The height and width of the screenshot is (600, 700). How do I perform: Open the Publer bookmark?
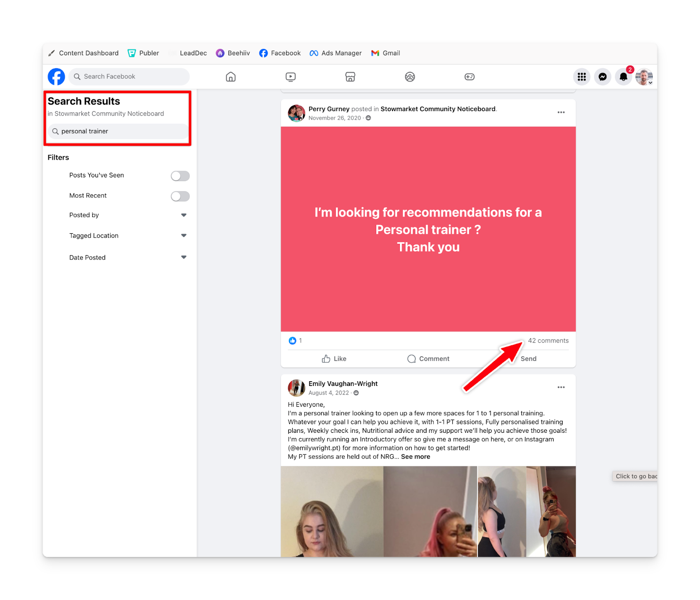pos(143,53)
